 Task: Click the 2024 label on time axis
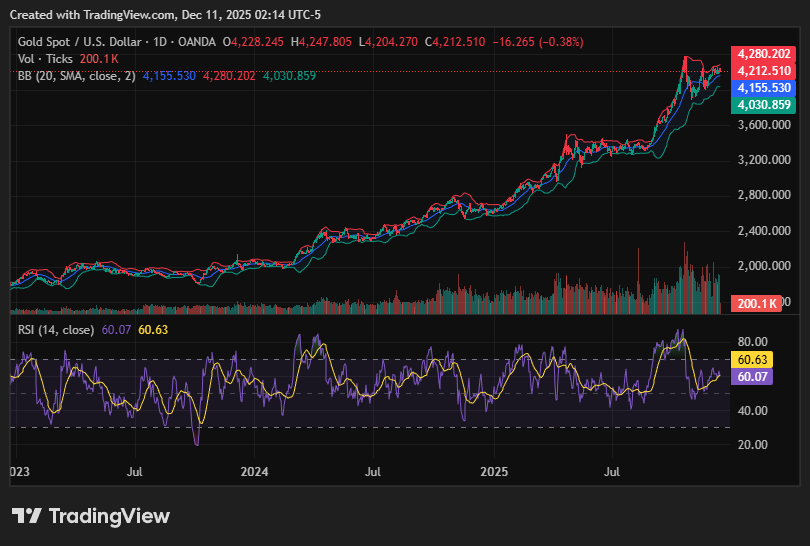pos(255,469)
